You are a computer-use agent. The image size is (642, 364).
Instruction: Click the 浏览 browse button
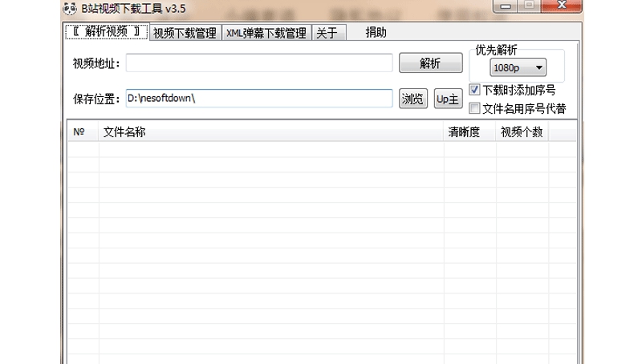413,99
